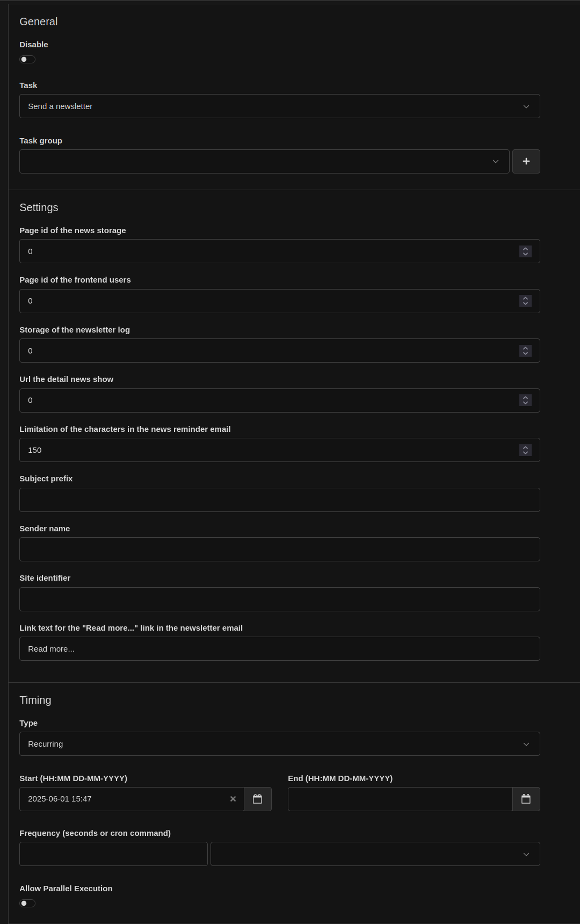Toggle the Disable switch
This screenshot has width=580, height=924.
tap(27, 60)
